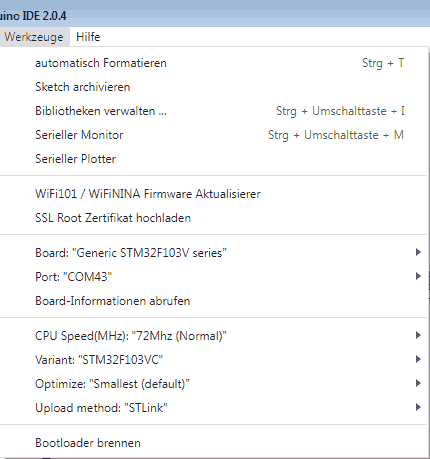Open WiFi101 / WiFiNINA Firmware Aktualisierer
The height and width of the screenshot is (459, 430).
click(213, 194)
